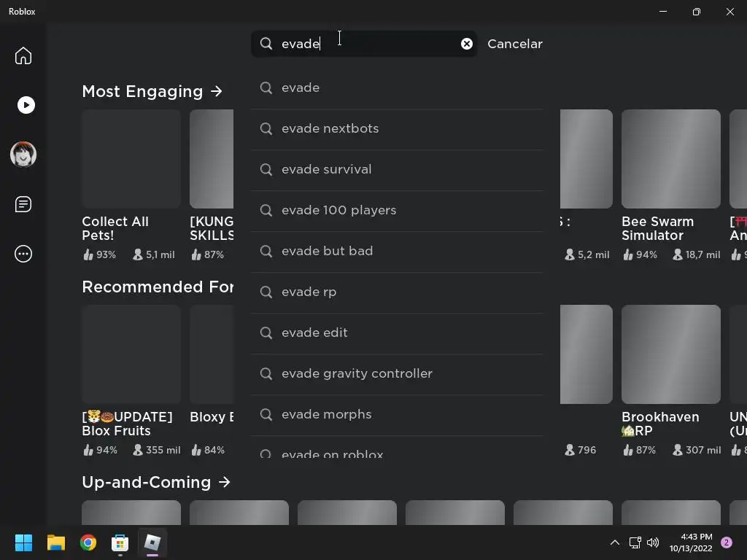The image size is (747, 560).
Task: Select the 'evade nextbots' suggestion
Action: [x=397, y=128]
